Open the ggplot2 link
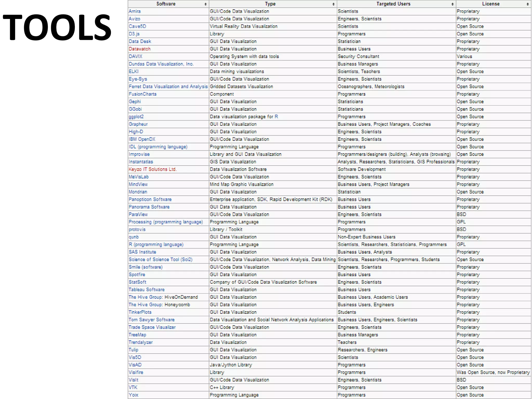The image size is (532, 399). point(136,117)
